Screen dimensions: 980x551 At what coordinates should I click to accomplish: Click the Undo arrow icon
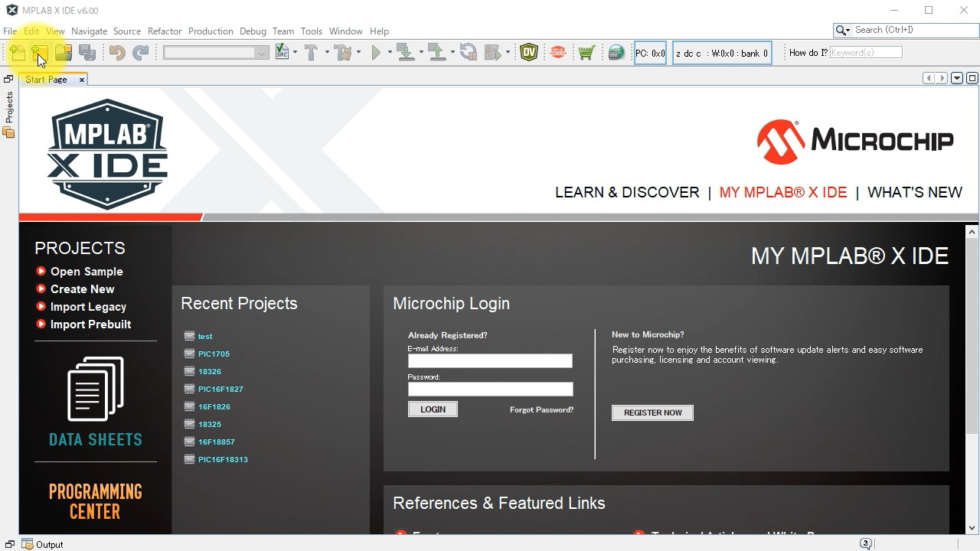click(x=117, y=52)
